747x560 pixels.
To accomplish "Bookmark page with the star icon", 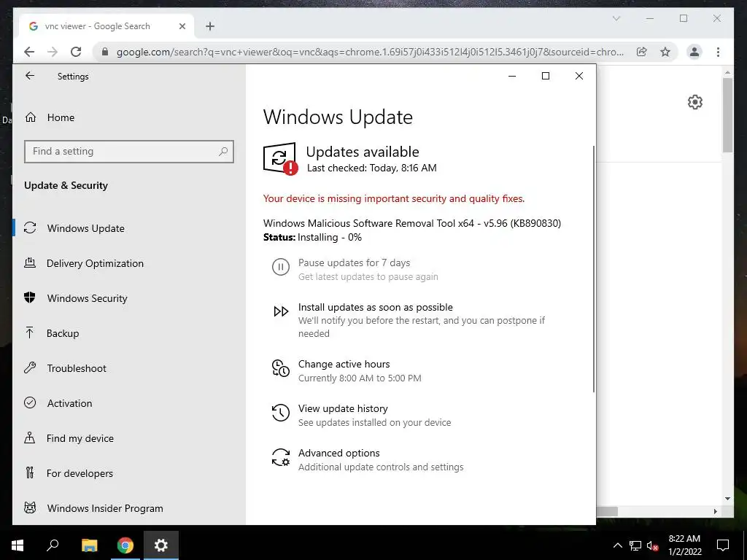I will 665,52.
